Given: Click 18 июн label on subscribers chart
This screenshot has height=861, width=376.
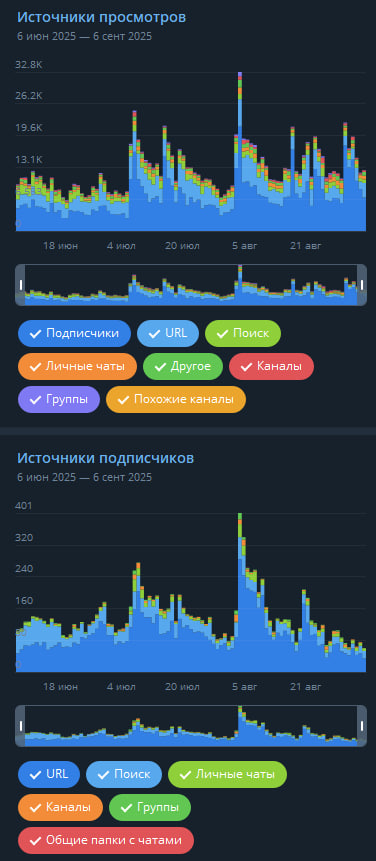Looking at the screenshot, I should [x=60, y=686].
